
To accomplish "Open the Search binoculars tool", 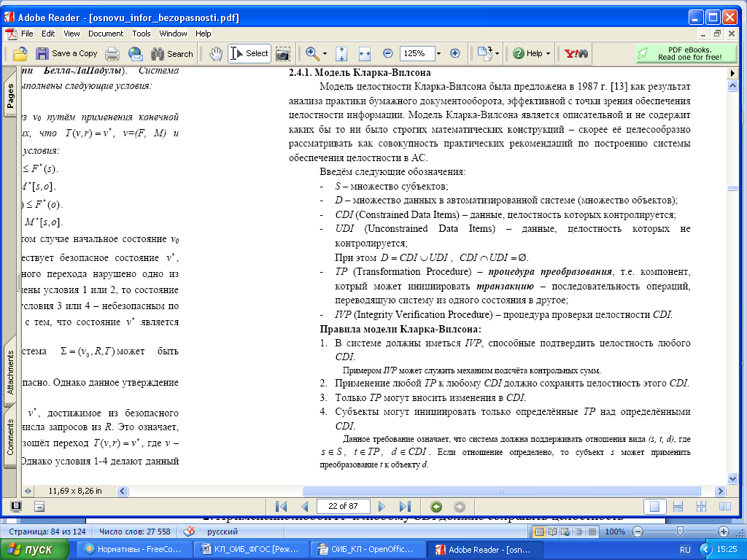I will pos(172,54).
